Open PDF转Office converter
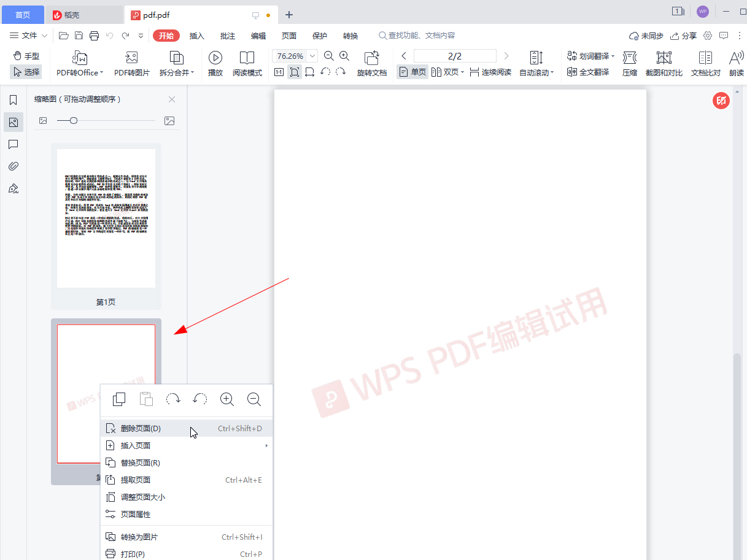Screen dimensions: 747x560 point(80,64)
